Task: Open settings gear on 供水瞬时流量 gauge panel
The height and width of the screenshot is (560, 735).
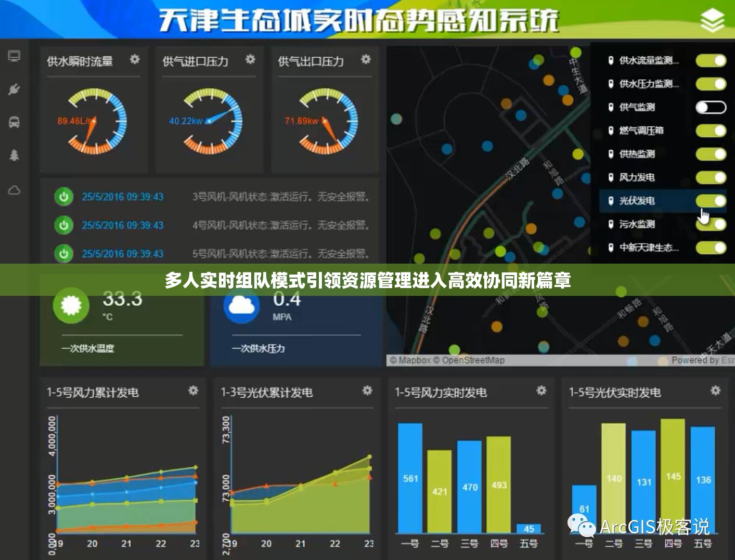Action: pos(134,60)
